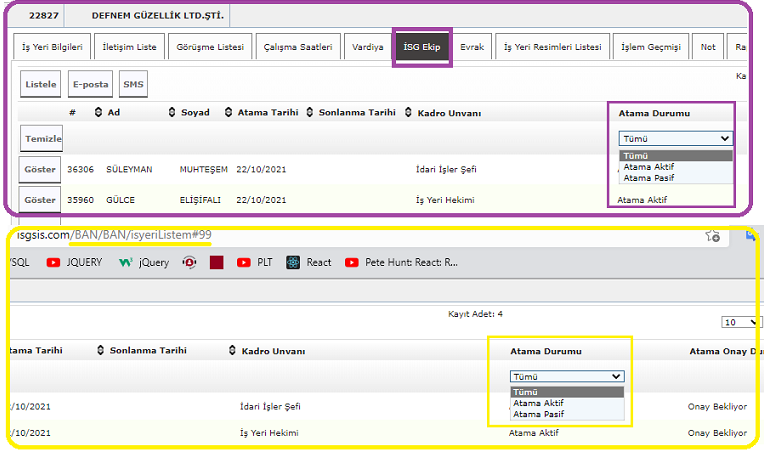Open the PLT YouTube bookmark

pos(254,263)
